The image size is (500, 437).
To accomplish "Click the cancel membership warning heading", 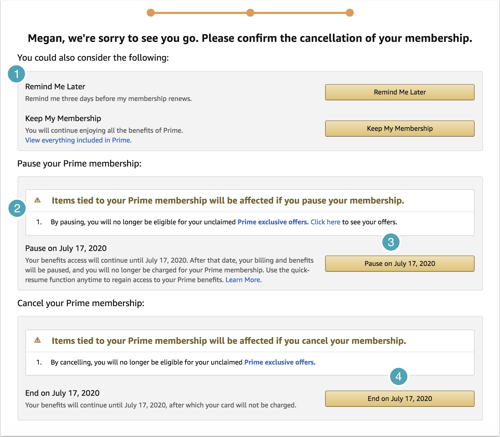I will (x=229, y=341).
